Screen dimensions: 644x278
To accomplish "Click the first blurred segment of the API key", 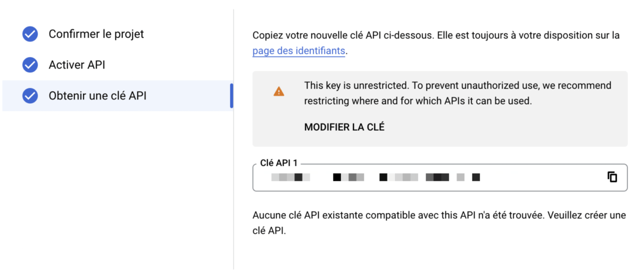I will (291, 177).
